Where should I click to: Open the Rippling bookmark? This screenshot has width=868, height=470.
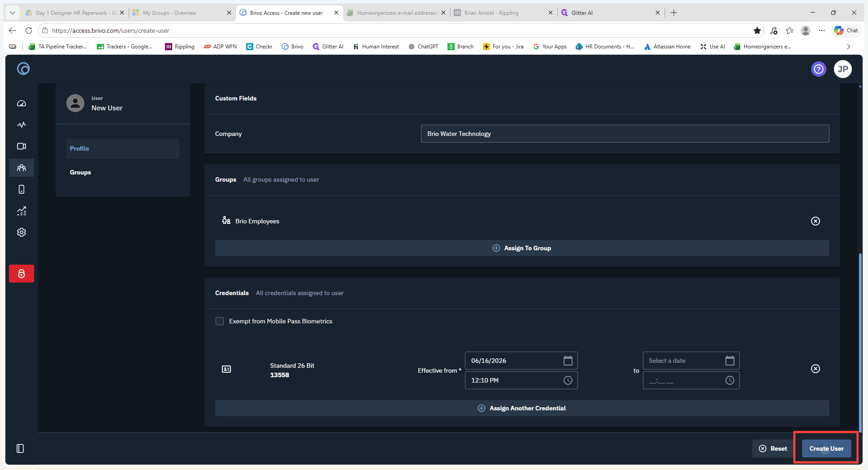(180, 46)
